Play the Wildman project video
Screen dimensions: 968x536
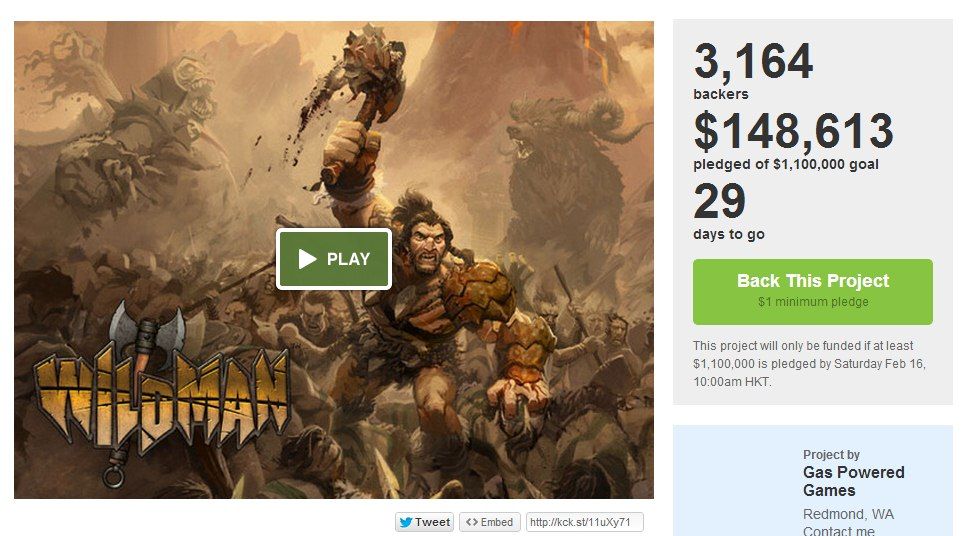coord(334,259)
